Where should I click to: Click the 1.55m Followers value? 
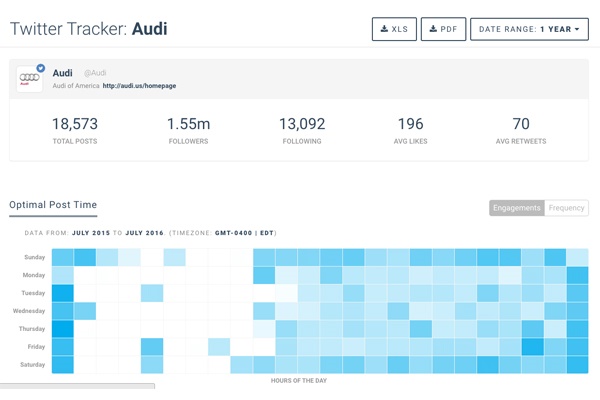point(189,124)
